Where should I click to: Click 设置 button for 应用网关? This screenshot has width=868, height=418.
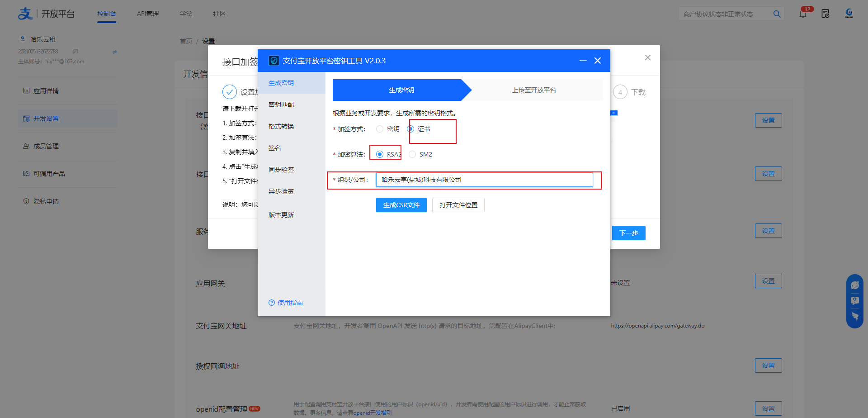[769, 281]
